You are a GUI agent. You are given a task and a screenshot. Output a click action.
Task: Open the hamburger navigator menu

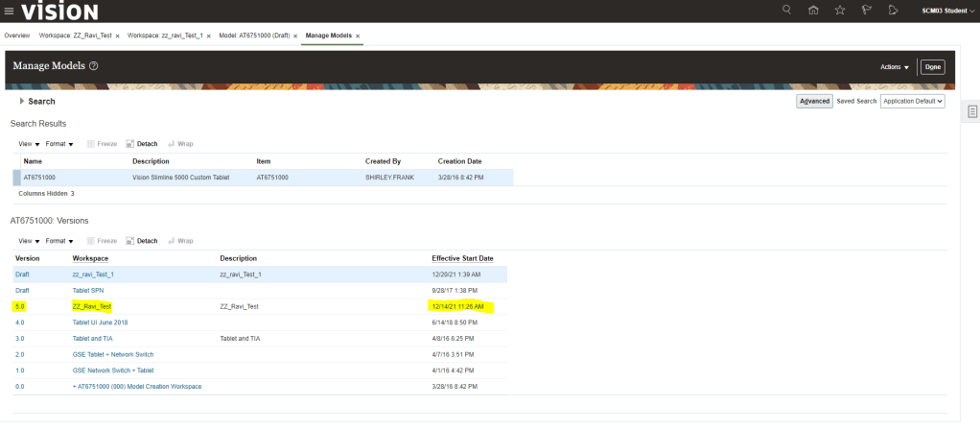(10, 11)
